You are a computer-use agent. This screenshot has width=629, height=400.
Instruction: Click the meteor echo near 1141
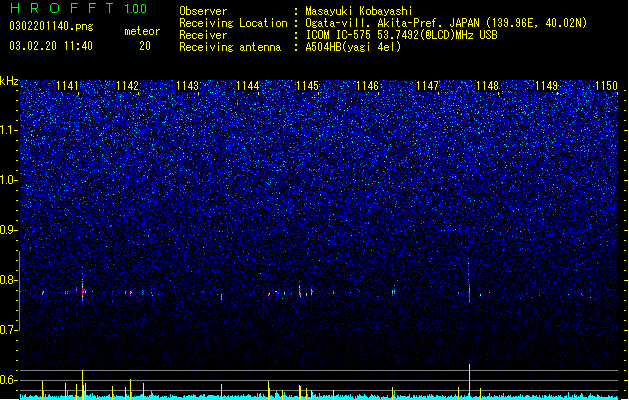83,292
